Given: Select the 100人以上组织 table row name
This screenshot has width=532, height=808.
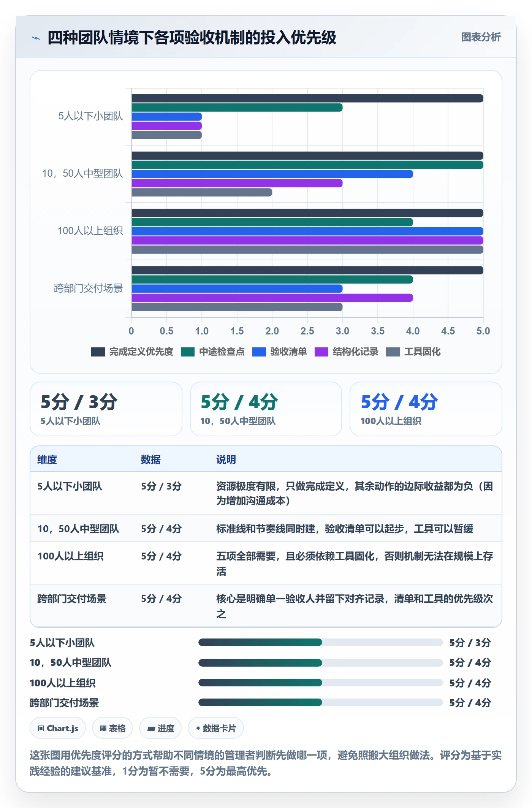Looking at the screenshot, I should [x=70, y=556].
